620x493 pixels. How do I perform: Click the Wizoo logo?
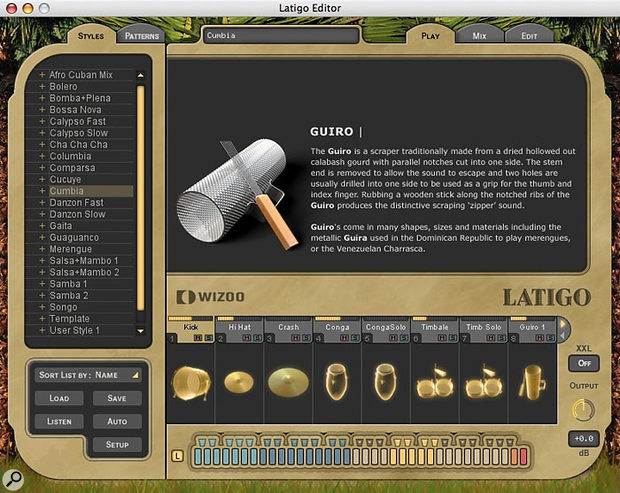[x=210, y=297]
